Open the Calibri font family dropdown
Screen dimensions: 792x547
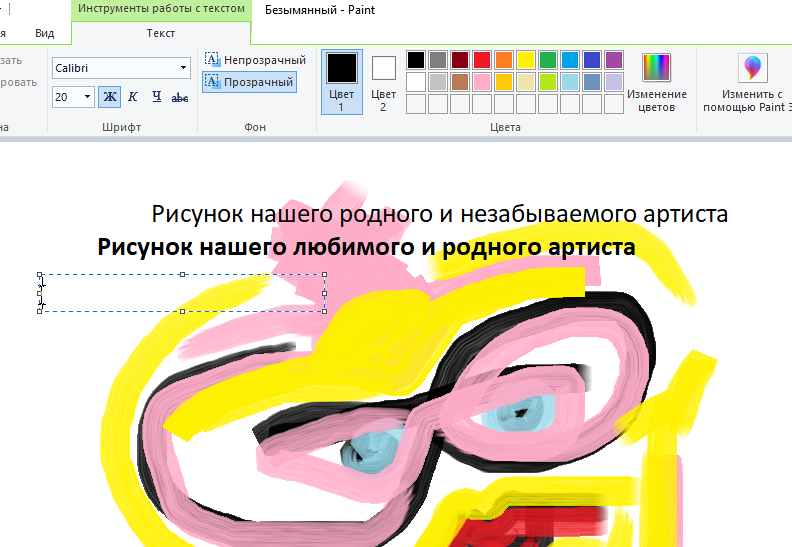click(183, 68)
